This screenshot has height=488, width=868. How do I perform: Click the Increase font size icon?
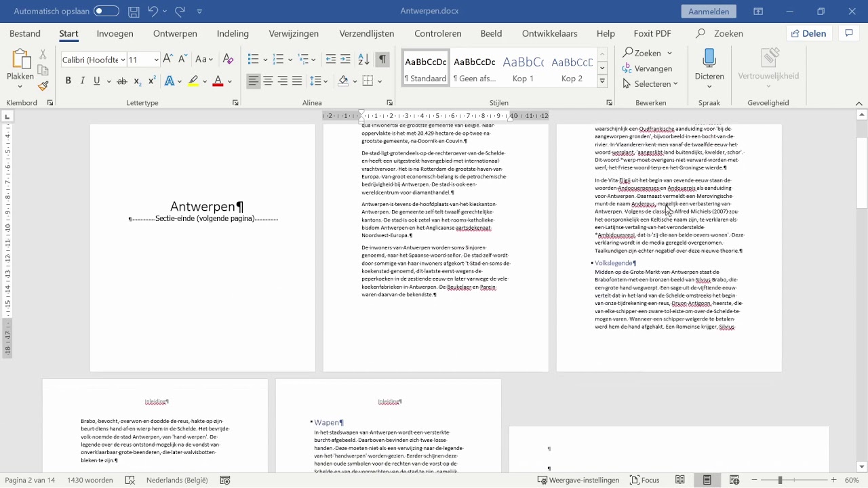pos(168,60)
